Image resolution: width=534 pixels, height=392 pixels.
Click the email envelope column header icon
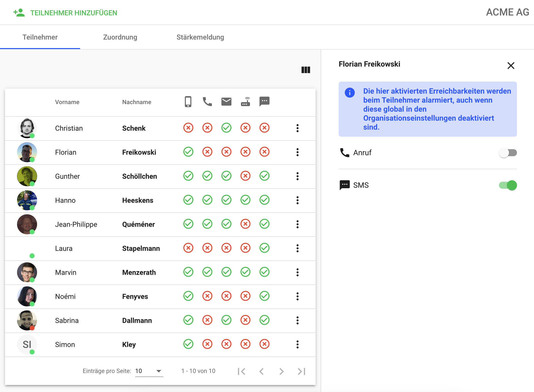pyautogui.click(x=226, y=102)
